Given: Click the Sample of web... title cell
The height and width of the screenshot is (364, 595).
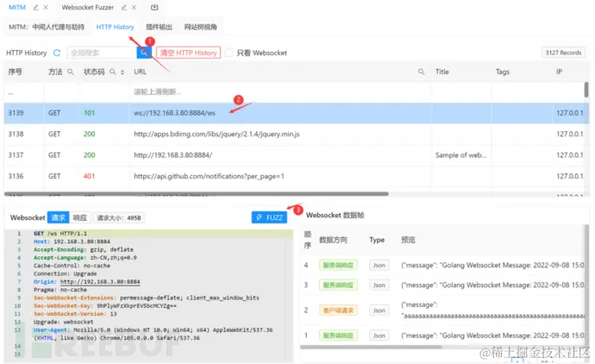Looking at the screenshot, I should (x=460, y=155).
